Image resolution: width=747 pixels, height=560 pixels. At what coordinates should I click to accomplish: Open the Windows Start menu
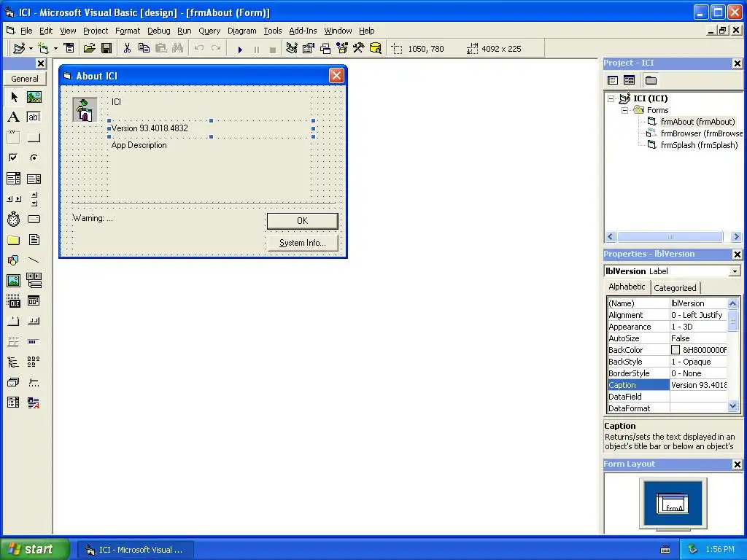pyautogui.click(x=35, y=549)
